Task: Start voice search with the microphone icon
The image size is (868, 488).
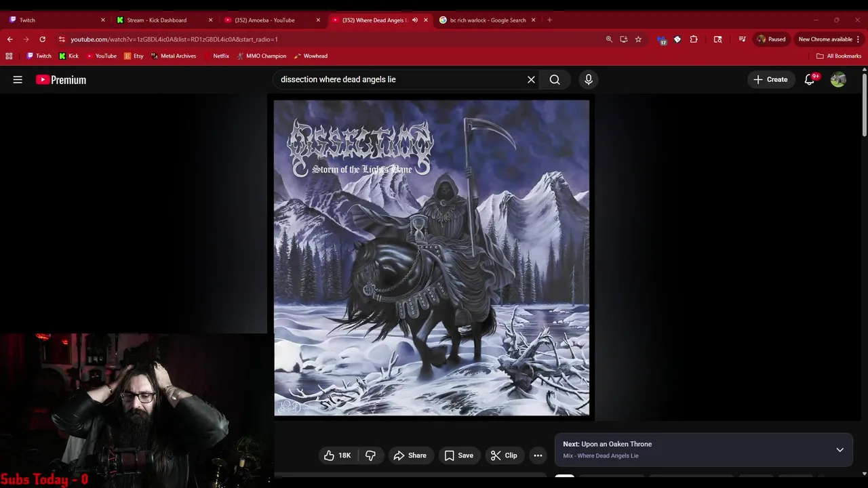Action: (589, 79)
